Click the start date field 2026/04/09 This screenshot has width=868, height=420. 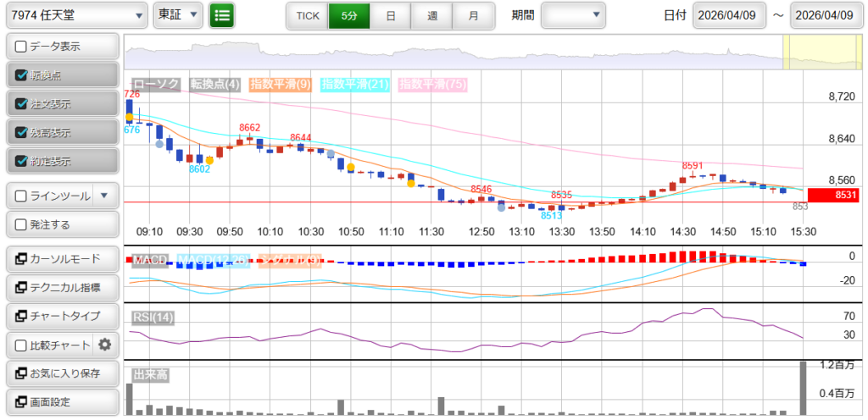[729, 15]
